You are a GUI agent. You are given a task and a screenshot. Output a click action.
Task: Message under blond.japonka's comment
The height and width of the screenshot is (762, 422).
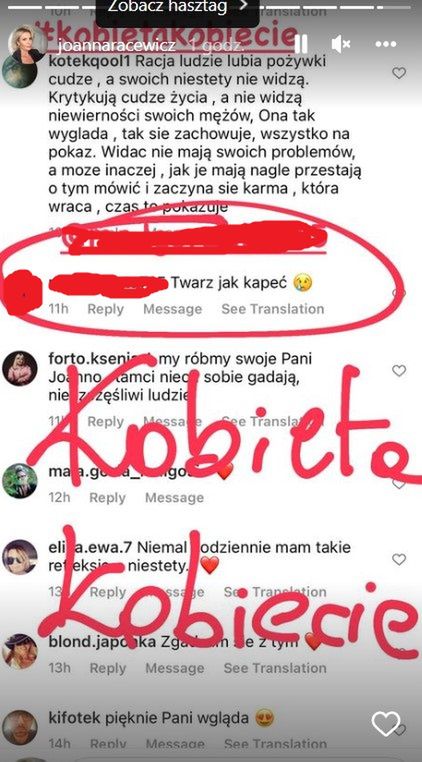pos(175,668)
